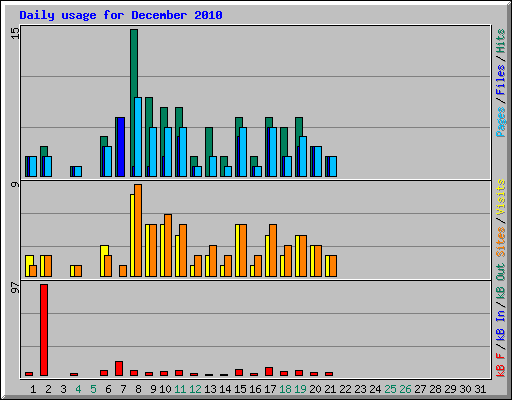The width and height of the screenshot is (512, 400).
Task: Click x-axis day label "28"
Action: (435, 389)
